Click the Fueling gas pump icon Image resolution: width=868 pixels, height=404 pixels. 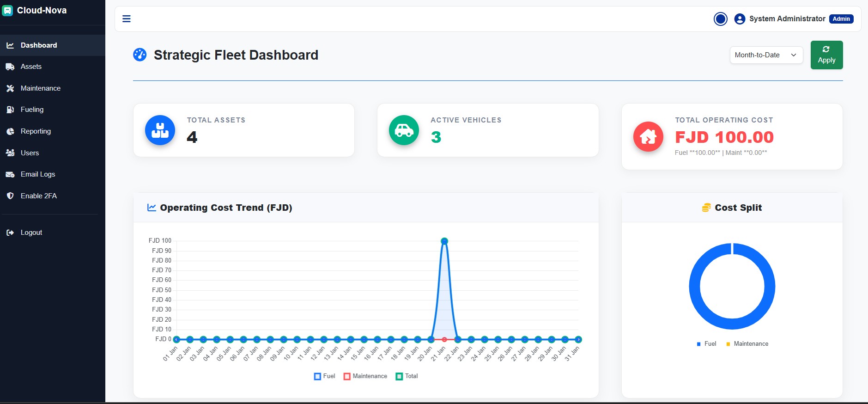(x=10, y=110)
